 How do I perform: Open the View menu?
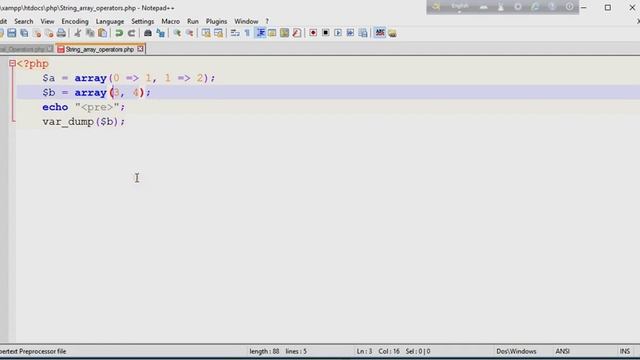click(x=47, y=21)
